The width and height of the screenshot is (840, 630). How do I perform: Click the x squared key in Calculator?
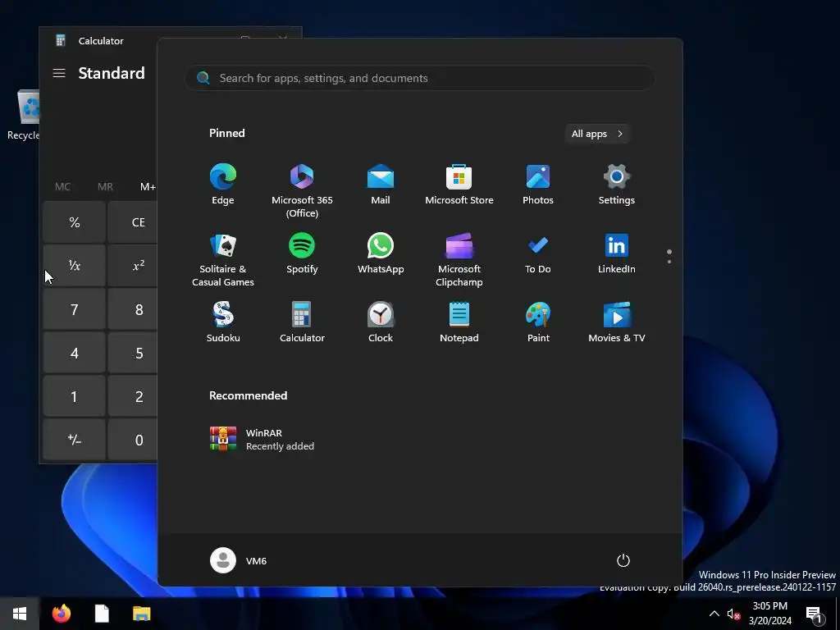click(133, 266)
